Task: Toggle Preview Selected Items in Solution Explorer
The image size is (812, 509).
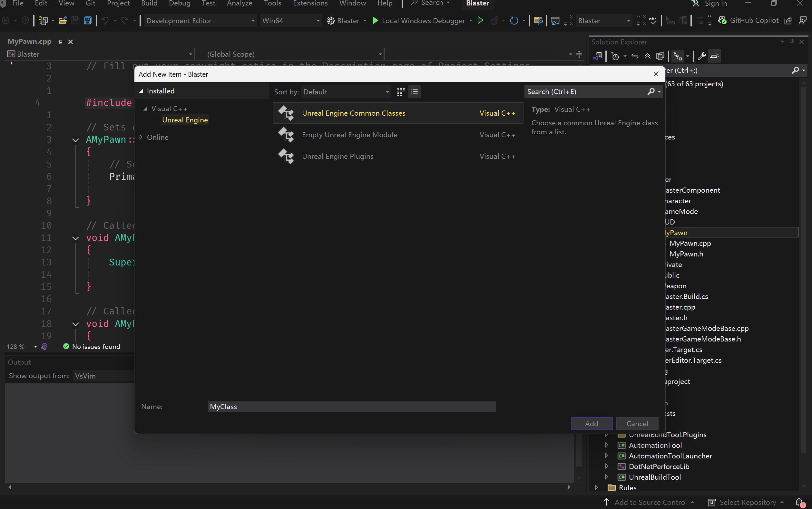Action: pyautogui.click(x=714, y=56)
